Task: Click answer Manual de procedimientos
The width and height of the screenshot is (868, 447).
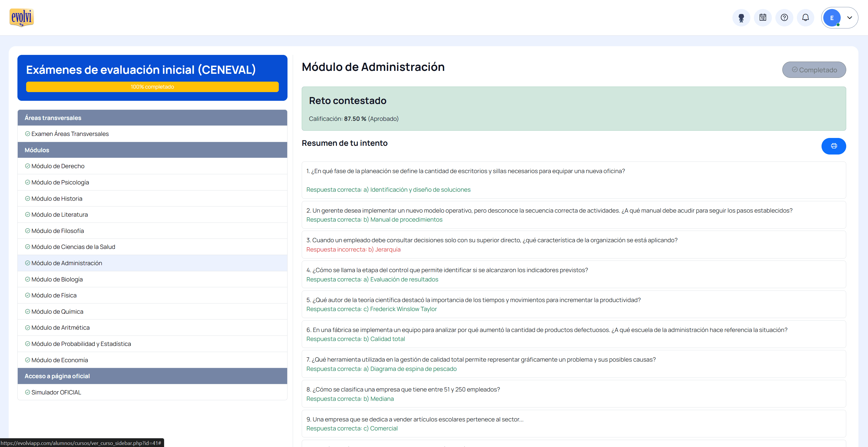Action: coord(374,220)
